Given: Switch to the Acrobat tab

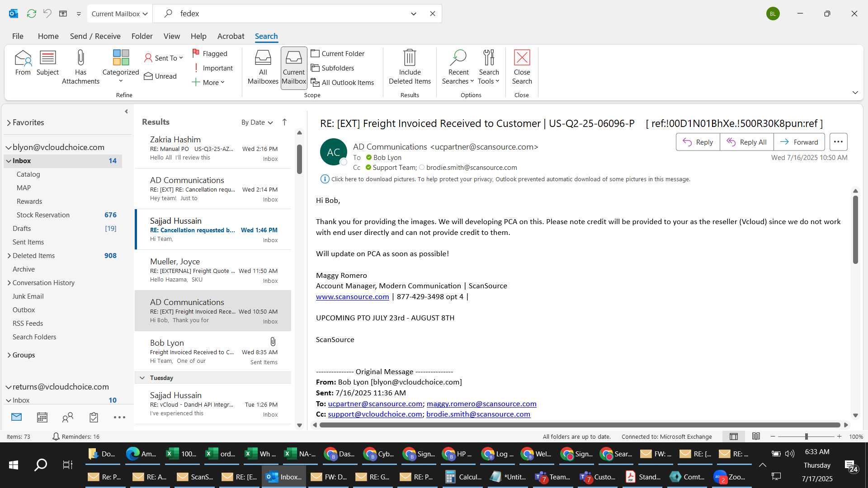Looking at the screenshot, I should click(x=231, y=36).
